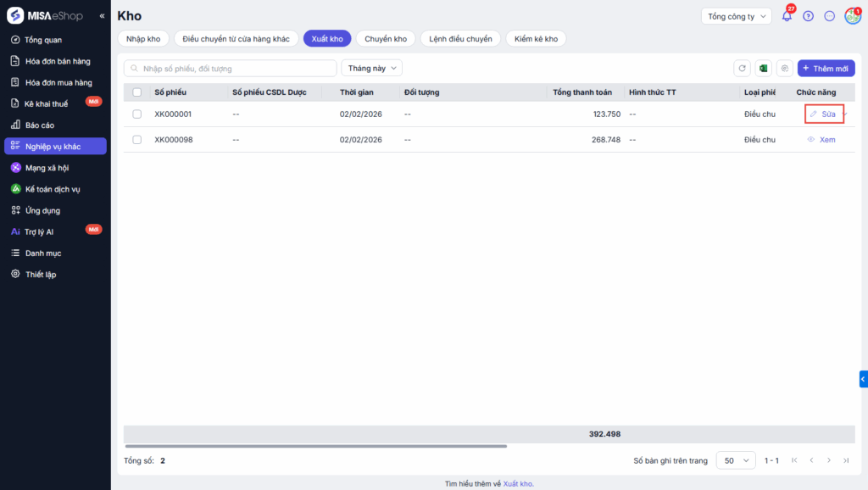Open records per page dropdown showing 50
Viewport: 868px width, 490px height.
pos(736,460)
